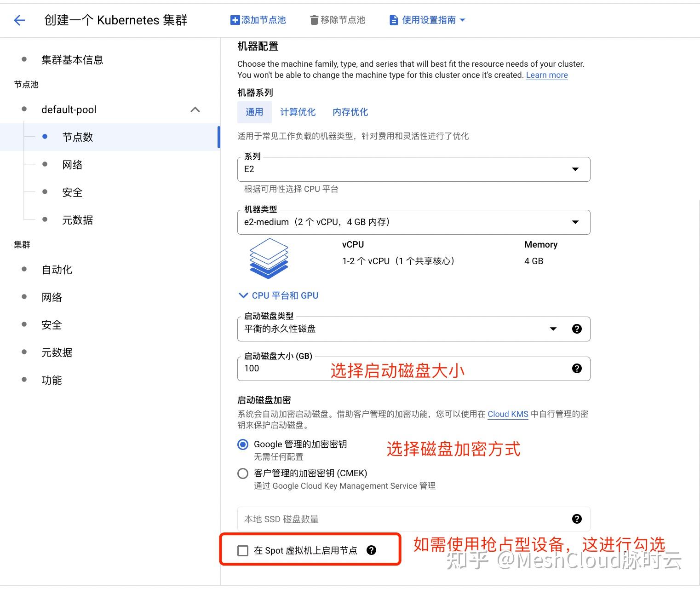
Task: Open the 系列 dropdown showing E2
Action: [575, 169]
